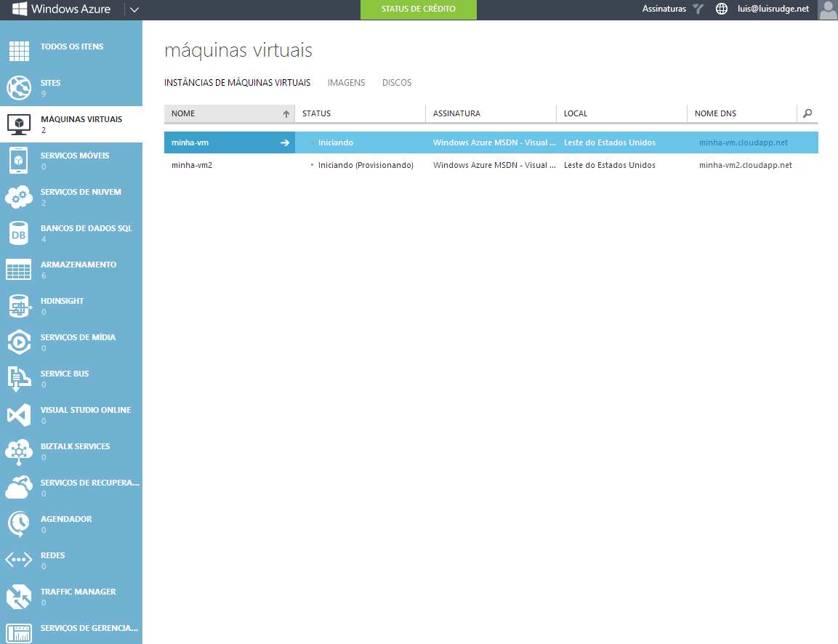
Task: Open the Serviços de Mídia play icon
Action: coord(19,342)
